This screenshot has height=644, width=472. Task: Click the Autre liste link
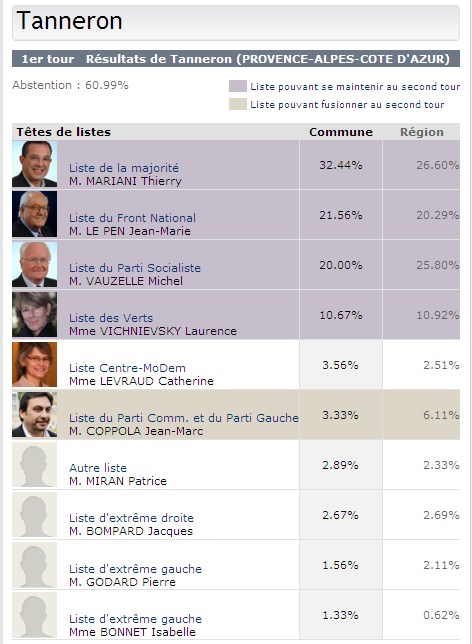click(98, 468)
